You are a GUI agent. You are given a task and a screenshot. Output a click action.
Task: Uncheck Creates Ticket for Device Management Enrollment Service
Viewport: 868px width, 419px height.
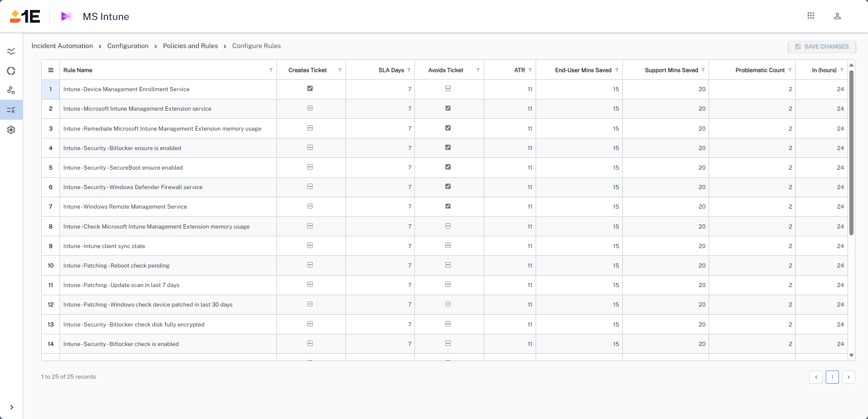[x=310, y=88]
